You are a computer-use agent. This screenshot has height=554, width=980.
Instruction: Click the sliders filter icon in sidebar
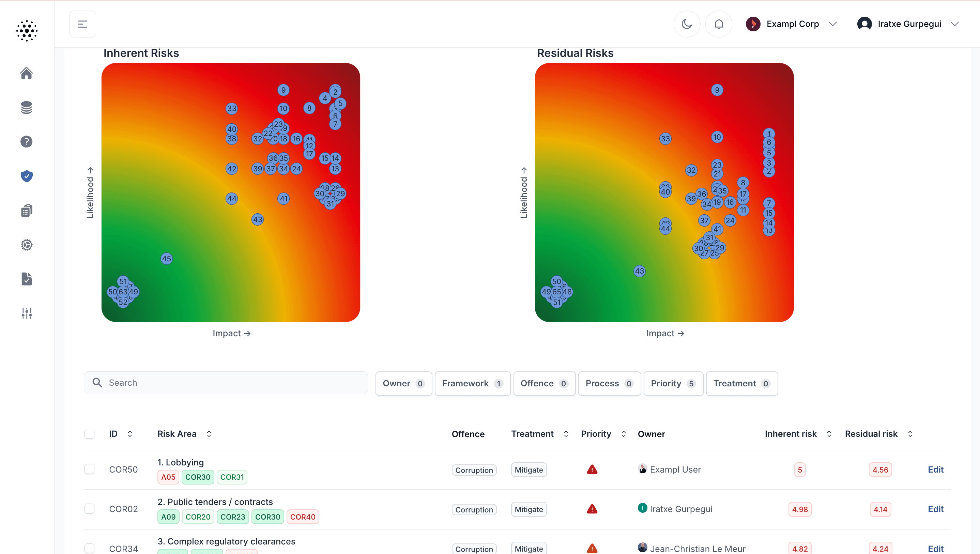(x=26, y=313)
